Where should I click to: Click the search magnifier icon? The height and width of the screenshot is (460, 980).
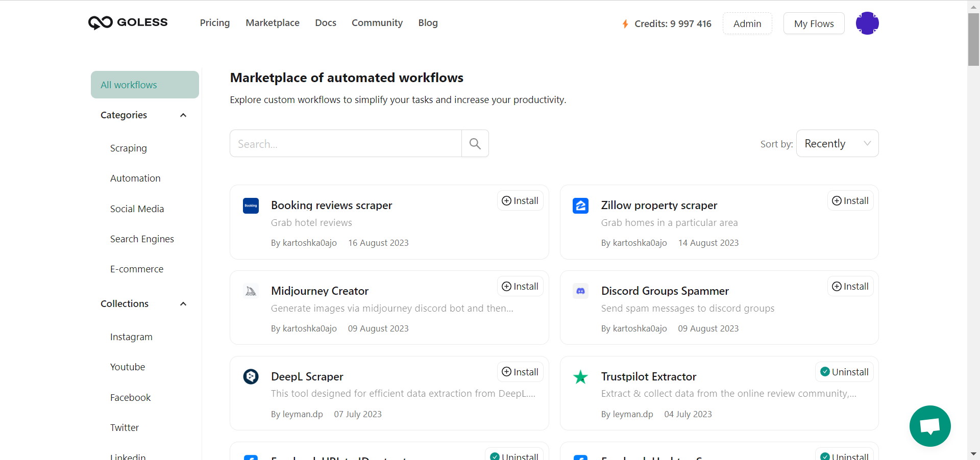(475, 144)
